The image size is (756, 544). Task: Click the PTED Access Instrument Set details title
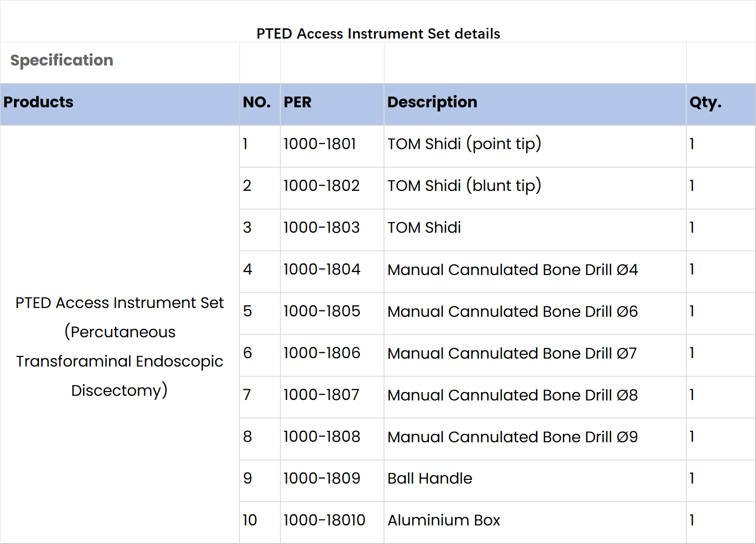point(378,33)
